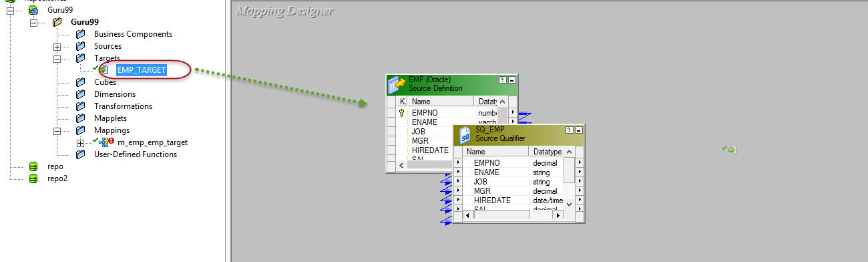
Task: Click the SQ_EMP vertical scrollbar down arrow
Action: click(568, 204)
